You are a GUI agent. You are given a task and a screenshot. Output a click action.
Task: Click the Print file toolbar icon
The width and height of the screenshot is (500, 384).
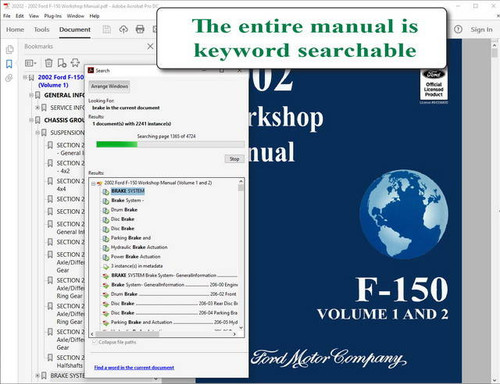[x=140, y=30]
